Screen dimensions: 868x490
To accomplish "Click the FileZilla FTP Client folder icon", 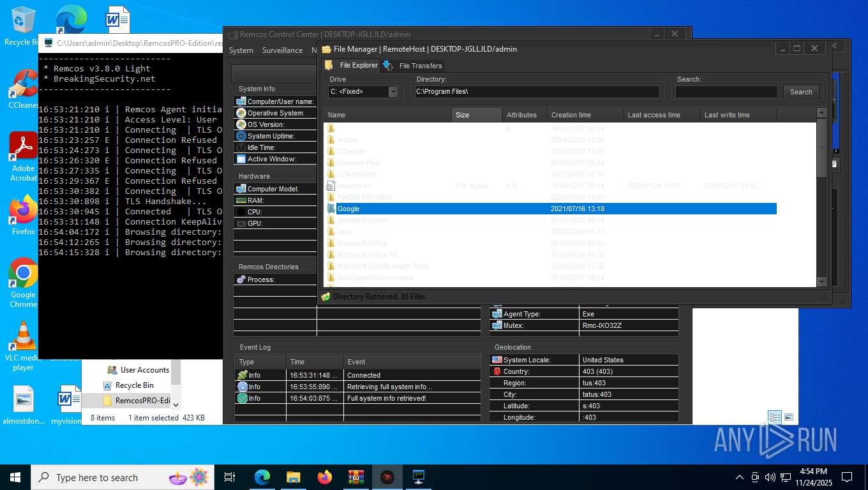I will pos(331,197).
